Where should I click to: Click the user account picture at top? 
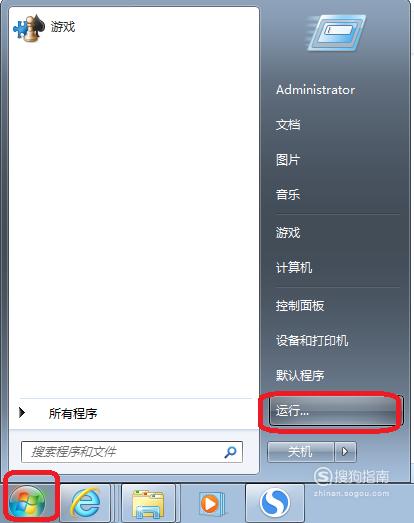click(336, 33)
